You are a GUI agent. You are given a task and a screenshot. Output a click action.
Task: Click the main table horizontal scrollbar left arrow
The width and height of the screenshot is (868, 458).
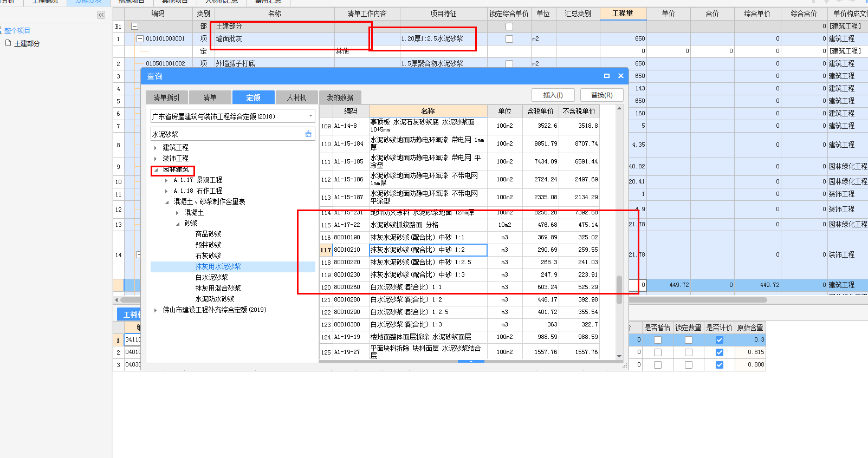116,299
